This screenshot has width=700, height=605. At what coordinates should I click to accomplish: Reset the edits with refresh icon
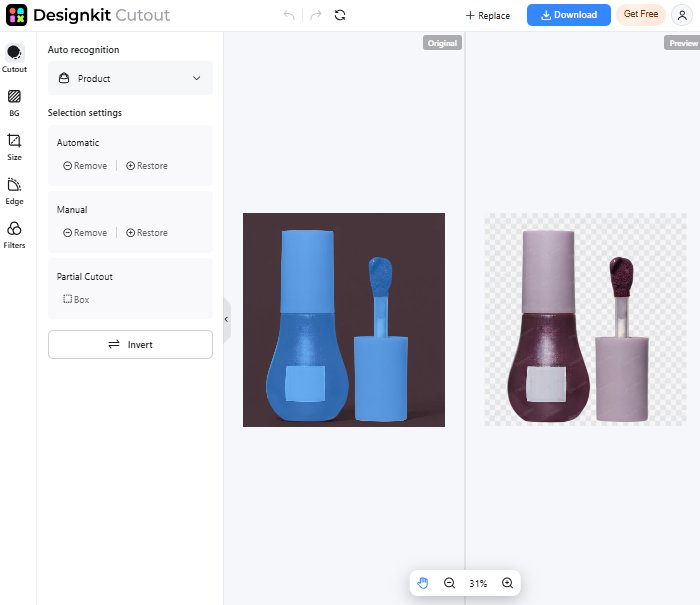click(340, 15)
